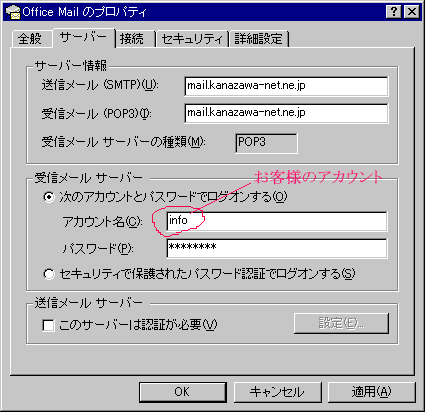Viewport: 425px width, 412px height.
Task: Open the 詳細設定 tab
Action: [x=258, y=39]
